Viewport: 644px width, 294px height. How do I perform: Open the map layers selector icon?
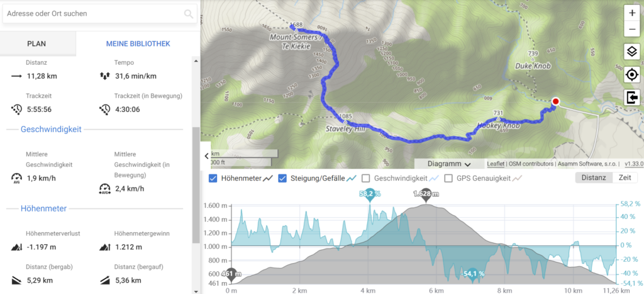631,52
